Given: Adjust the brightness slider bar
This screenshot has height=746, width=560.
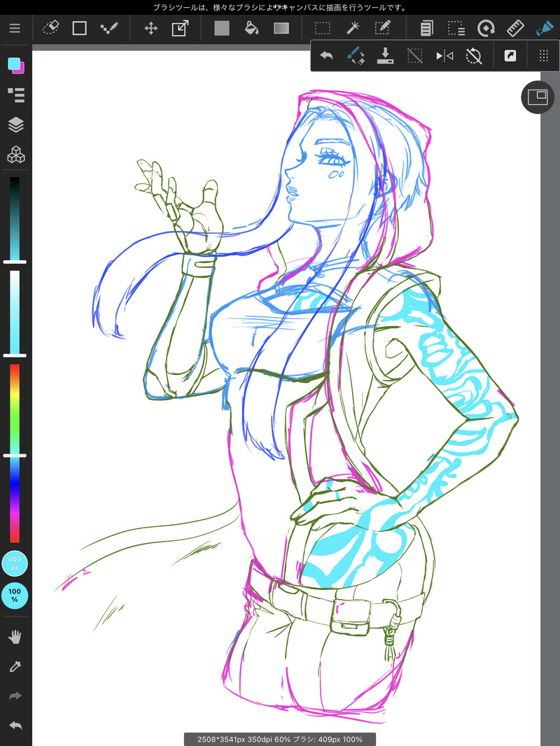Looking at the screenshot, I should [x=15, y=218].
